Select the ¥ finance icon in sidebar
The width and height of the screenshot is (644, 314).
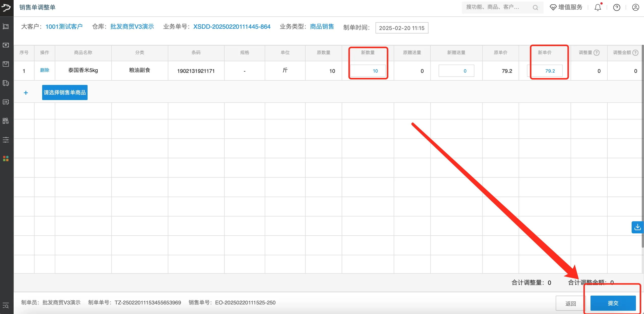pos(6,45)
